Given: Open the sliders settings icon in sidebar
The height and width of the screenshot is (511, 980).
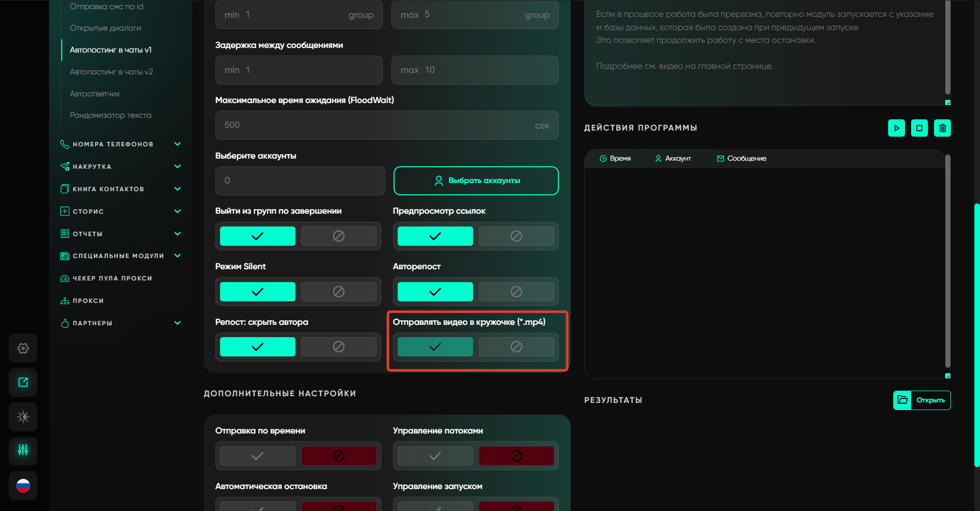Looking at the screenshot, I should pyautogui.click(x=23, y=450).
